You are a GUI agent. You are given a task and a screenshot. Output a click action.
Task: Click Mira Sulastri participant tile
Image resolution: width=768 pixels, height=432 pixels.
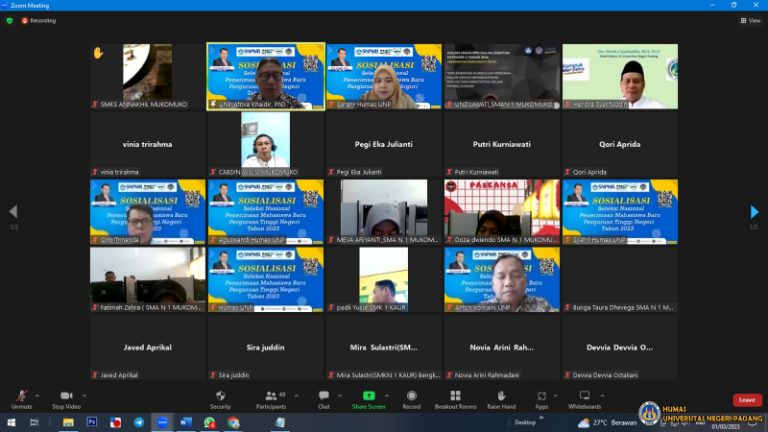click(384, 347)
